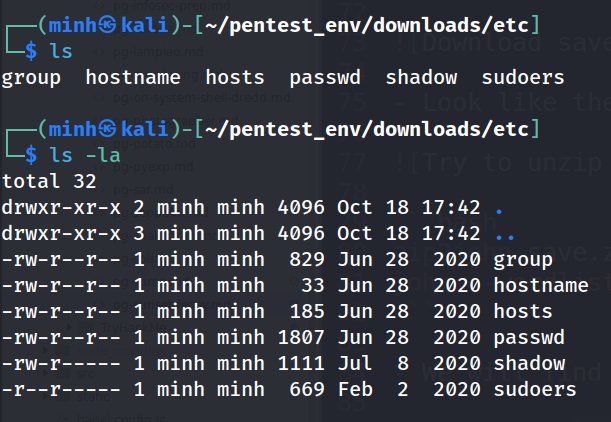The width and height of the screenshot is (611, 422).
Task: Click the "group" filename in the long listing
Action: click(523, 259)
